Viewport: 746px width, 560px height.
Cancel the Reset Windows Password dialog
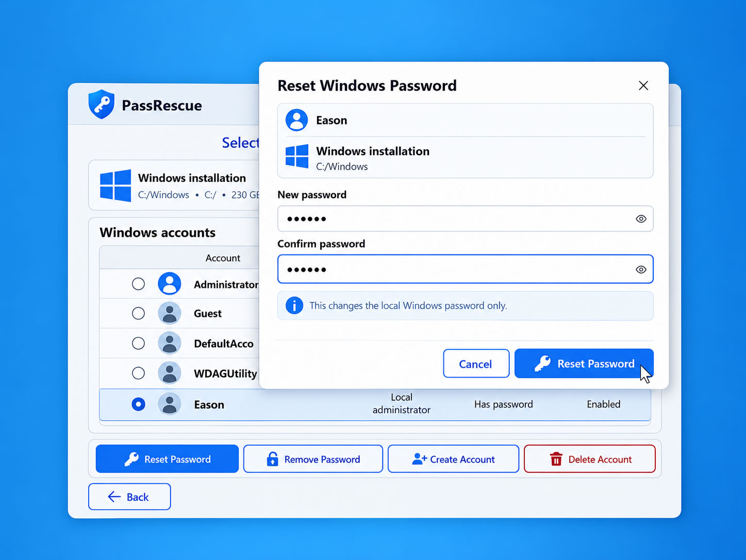pyautogui.click(x=476, y=364)
